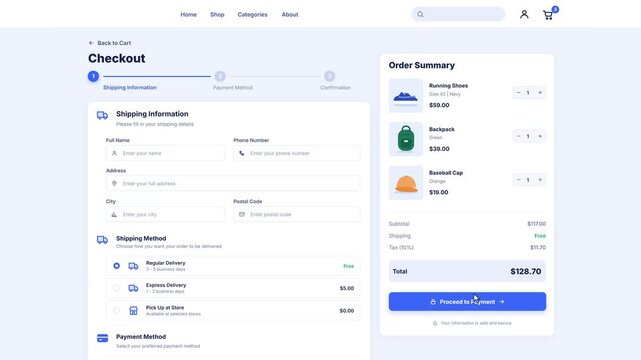The height and width of the screenshot is (360, 641).
Task: Open the shopping cart icon
Action: (548, 16)
